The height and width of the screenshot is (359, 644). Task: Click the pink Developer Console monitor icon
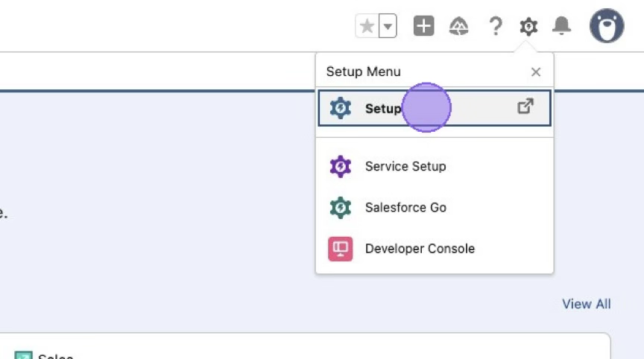pos(341,249)
